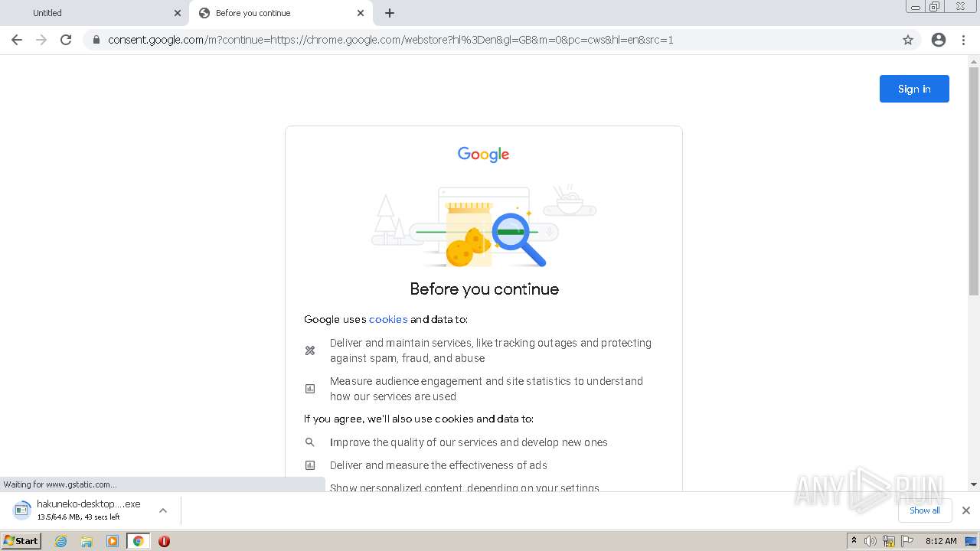
Task: Click Deliver and measure effectiveness of ads text
Action: pyautogui.click(x=439, y=465)
